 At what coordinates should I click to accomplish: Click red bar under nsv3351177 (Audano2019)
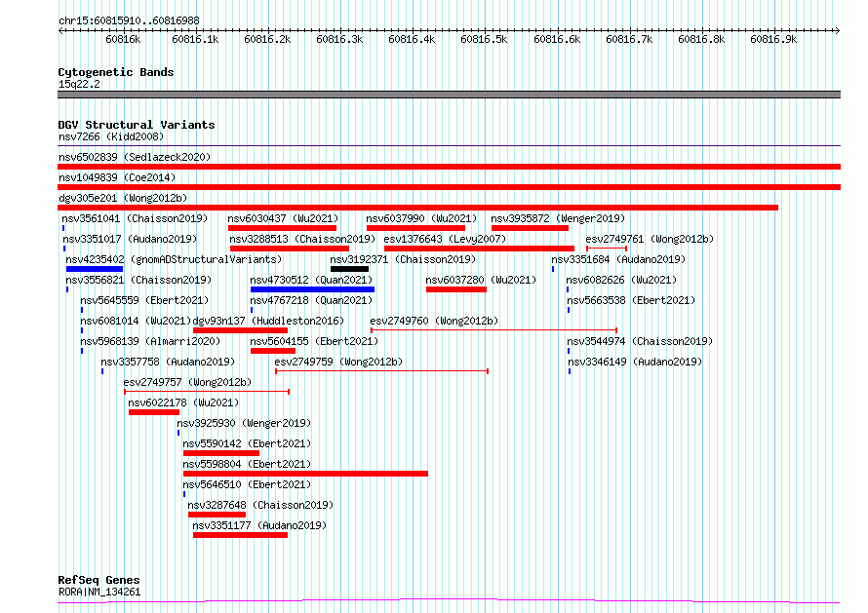coord(240,535)
